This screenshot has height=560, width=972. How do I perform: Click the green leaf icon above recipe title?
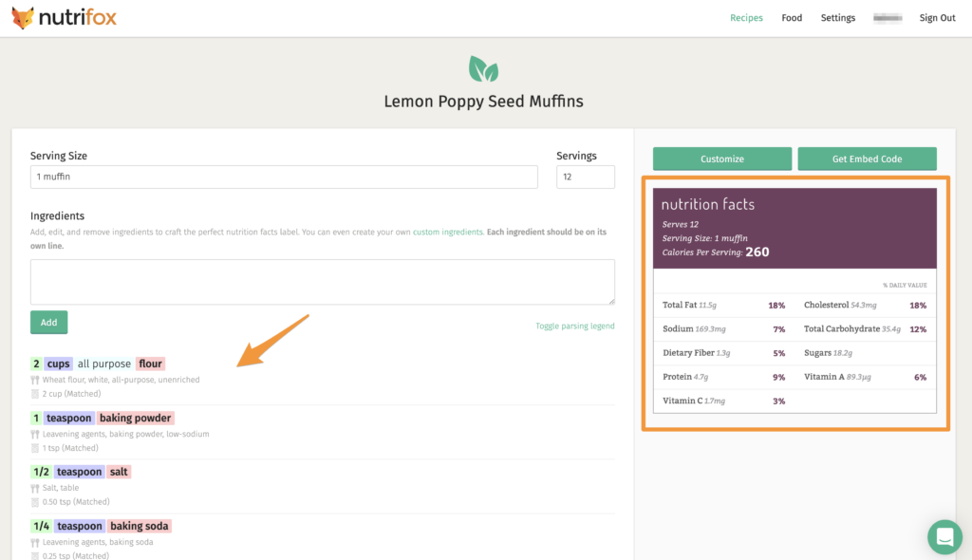(483, 69)
